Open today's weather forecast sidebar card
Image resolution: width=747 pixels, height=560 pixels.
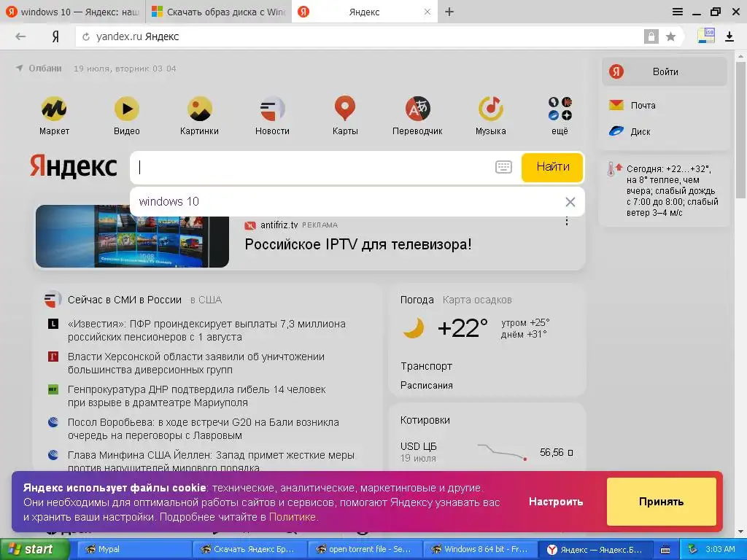pyautogui.click(x=664, y=190)
